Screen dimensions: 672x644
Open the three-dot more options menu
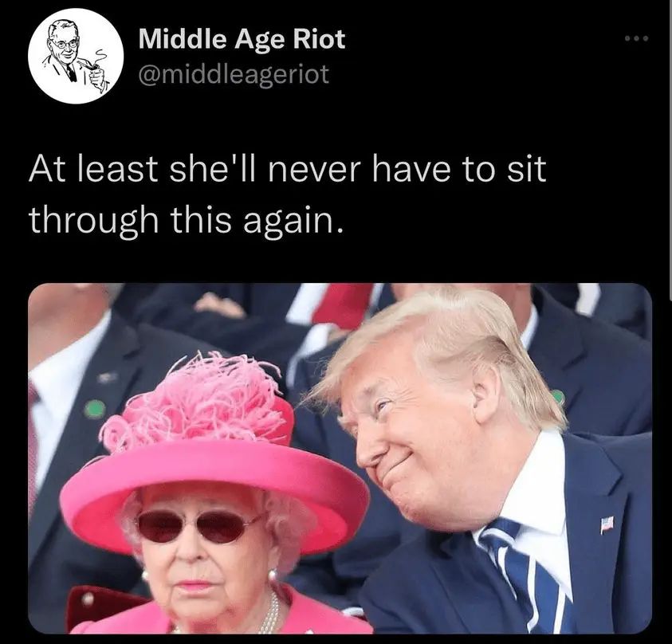tap(636, 38)
